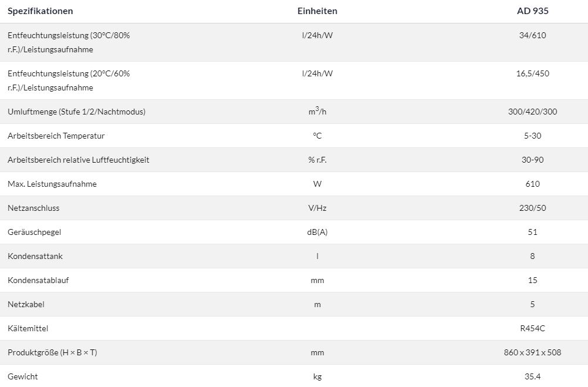The height and width of the screenshot is (387, 588).
Task: Click the Spezifikationen column header
Action: [40, 11]
